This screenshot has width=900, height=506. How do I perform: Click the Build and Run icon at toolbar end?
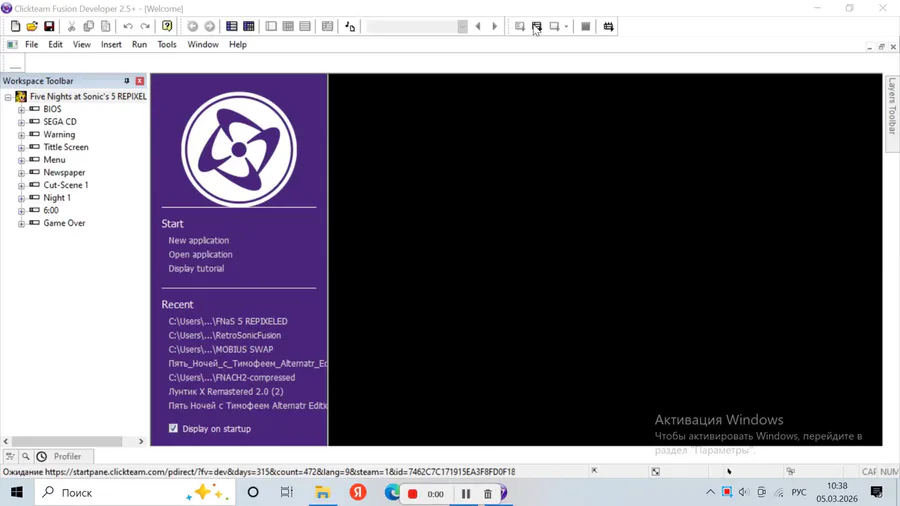608,26
